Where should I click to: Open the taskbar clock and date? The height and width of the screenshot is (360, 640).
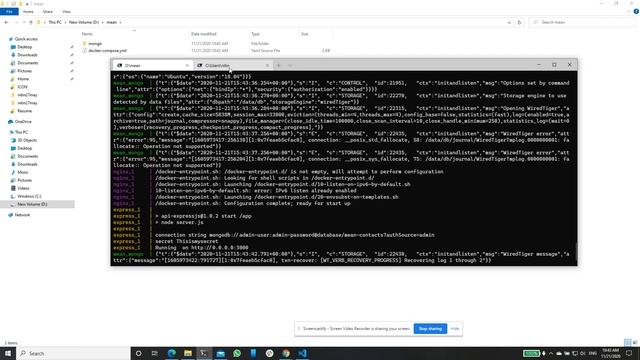tap(610, 353)
